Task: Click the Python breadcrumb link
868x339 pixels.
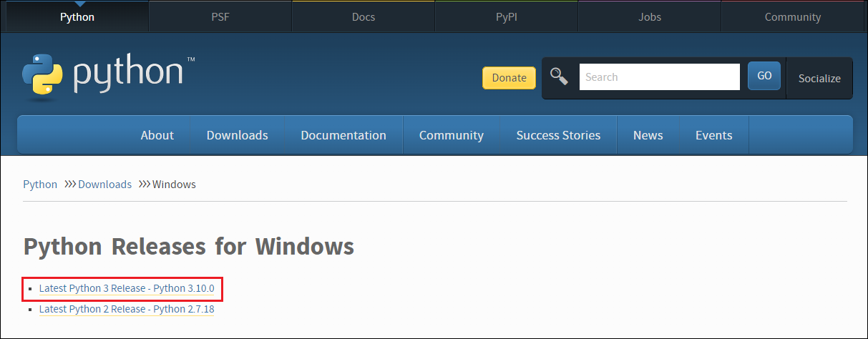Action: pyautogui.click(x=40, y=185)
